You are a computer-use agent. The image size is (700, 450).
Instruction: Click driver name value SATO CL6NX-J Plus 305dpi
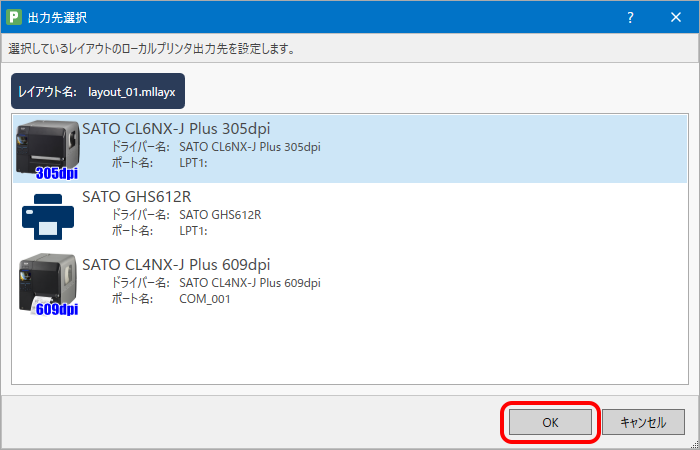pyautogui.click(x=250, y=147)
